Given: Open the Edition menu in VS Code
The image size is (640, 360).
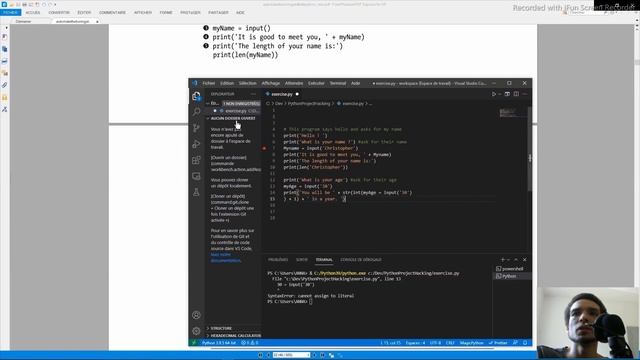Looking at the screenshot, I should (227, 83).
